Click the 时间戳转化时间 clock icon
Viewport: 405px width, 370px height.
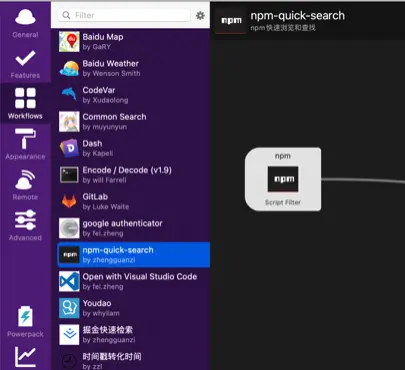pos(69,361)
